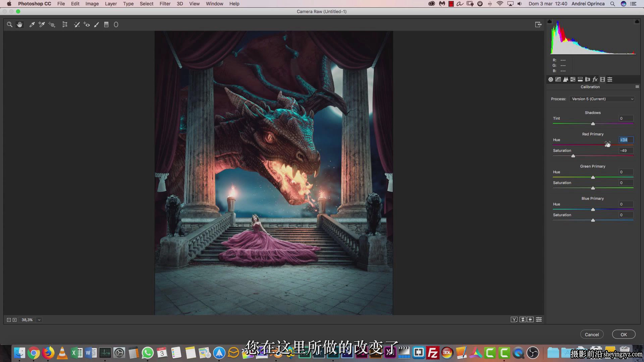Open Finder from the Dock
The image size is (644, 362).
point(19,353)
